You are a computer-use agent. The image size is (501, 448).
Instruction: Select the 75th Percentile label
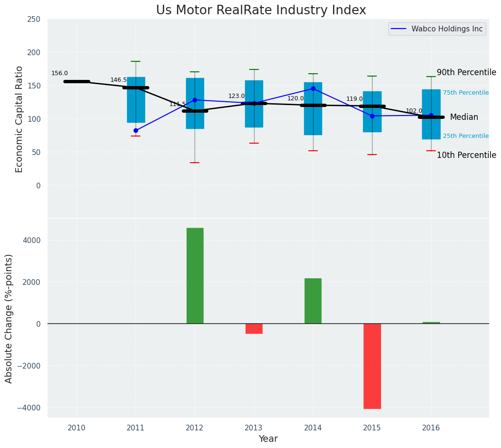(465, 93)
